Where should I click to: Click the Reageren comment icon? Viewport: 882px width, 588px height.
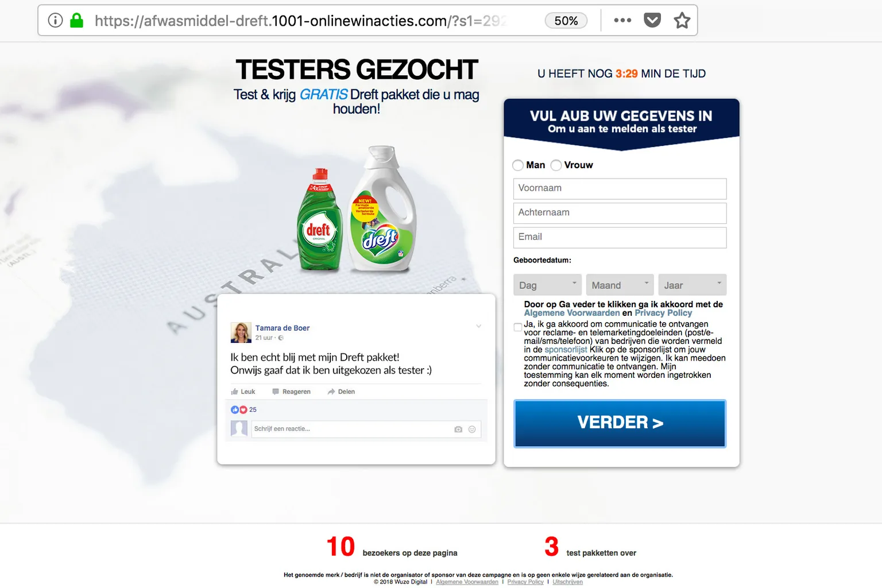[276, 392]
